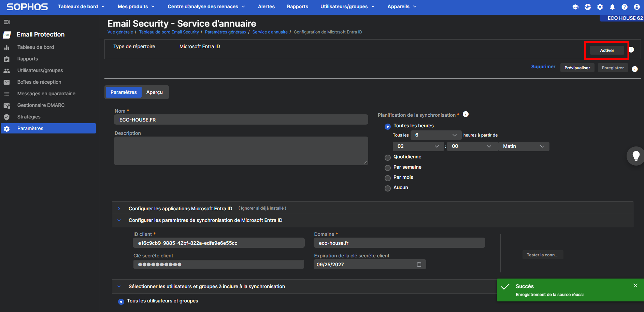This screenshot has height=312, width=644.
Task: Open the user account profile icon
Action: click(637, 7)
